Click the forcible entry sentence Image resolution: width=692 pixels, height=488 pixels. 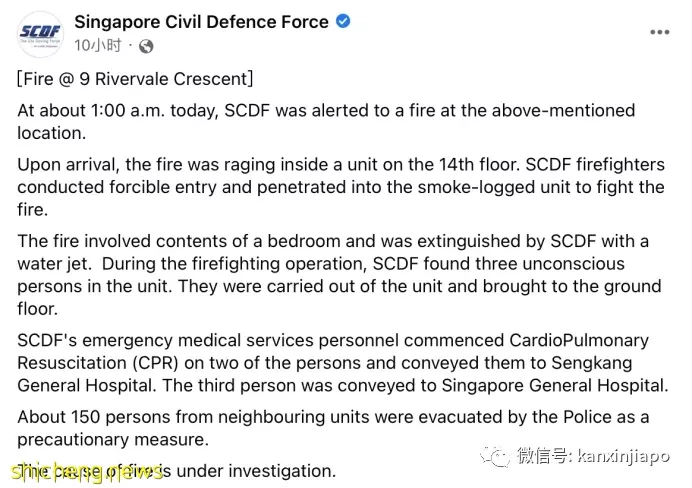[341, 187]
